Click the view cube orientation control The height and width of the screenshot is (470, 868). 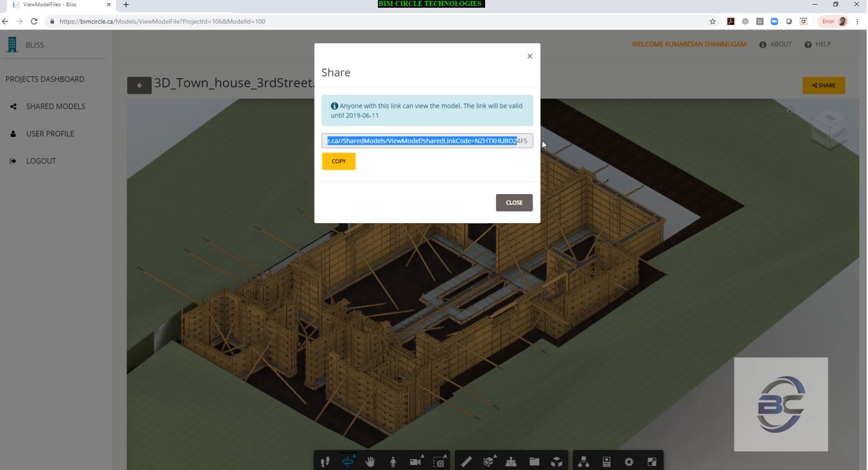[x=830, y=129]
